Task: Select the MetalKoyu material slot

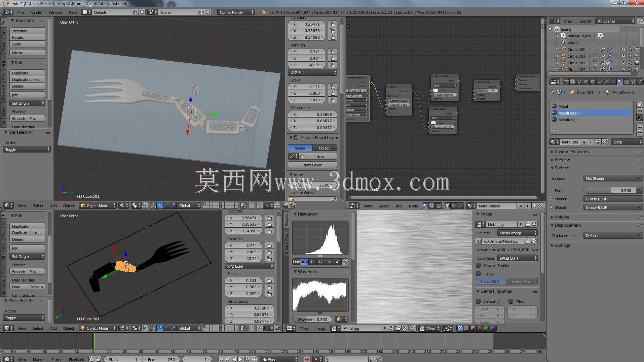Action: pyautogui.click(x=591, y=120)
